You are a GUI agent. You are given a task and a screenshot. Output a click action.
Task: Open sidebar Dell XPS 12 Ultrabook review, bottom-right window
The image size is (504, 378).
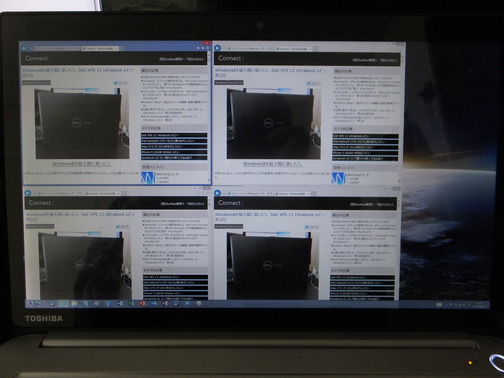[362, 277]
